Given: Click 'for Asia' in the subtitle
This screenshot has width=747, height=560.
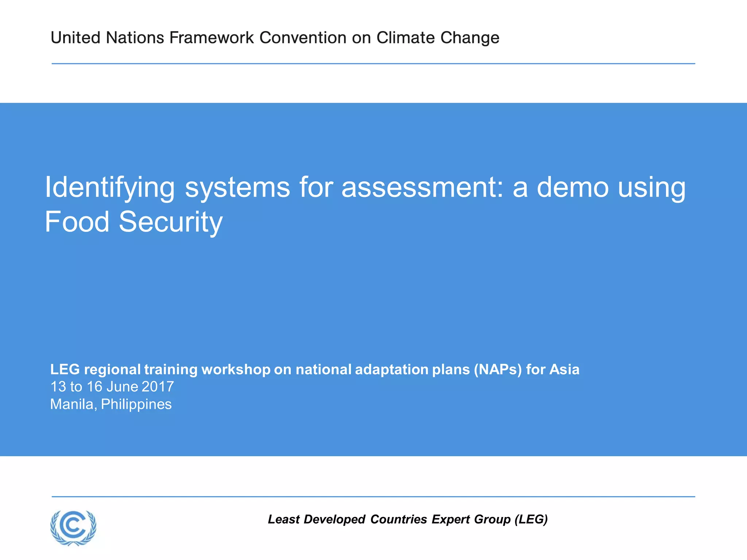Looking at the screenshot, I should coord(553,369).
